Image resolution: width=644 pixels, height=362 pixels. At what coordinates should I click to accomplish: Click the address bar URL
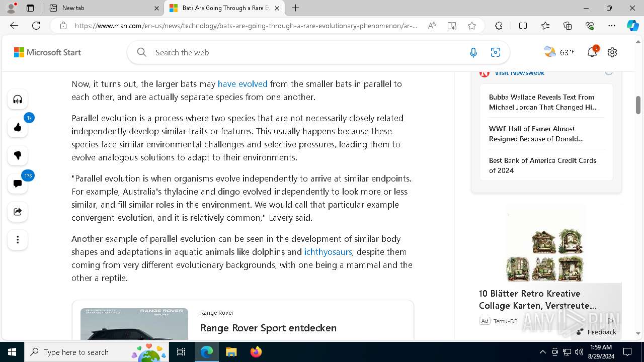click(x=246, y=26)
